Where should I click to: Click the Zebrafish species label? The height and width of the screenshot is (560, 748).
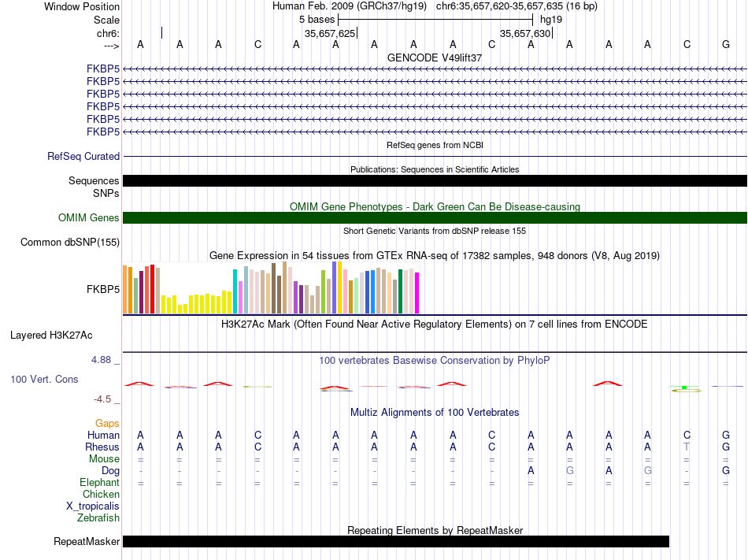point(98,517)
